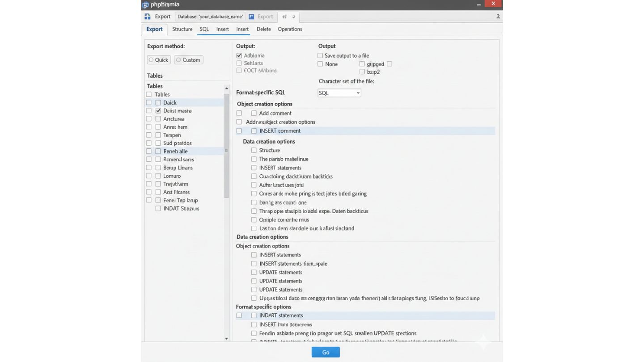Click the pin icon left of breadcrumb refresh

[x=284, y=16]
